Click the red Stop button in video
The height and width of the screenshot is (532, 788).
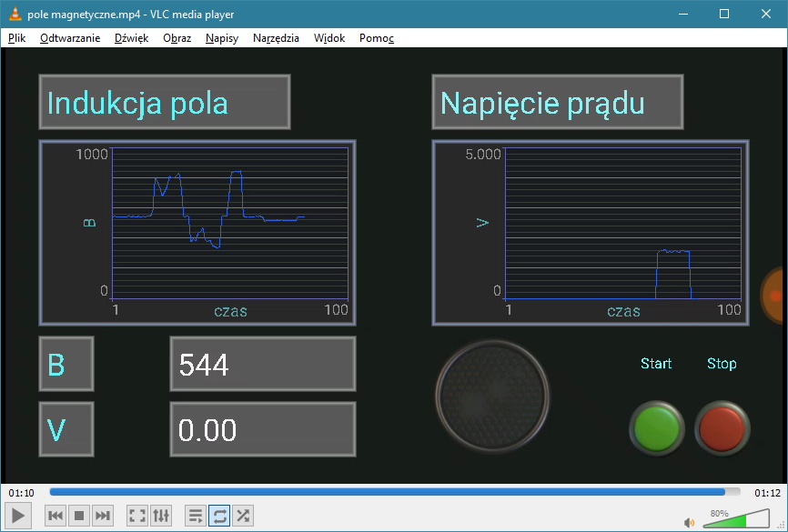click(722, 428)
